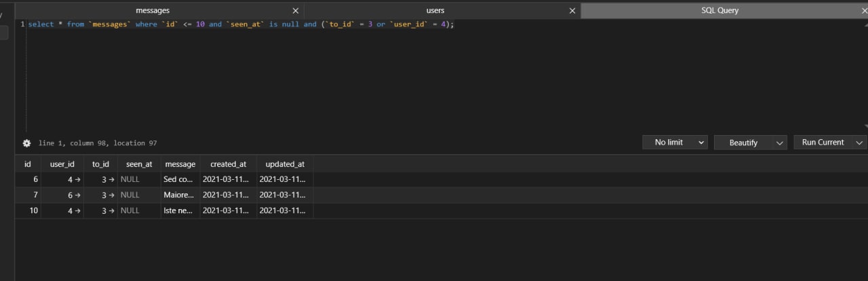The height and width of the screenshot is (281, 868).
Task: Expand the Run Current options arrow
Action: [860, 143]
